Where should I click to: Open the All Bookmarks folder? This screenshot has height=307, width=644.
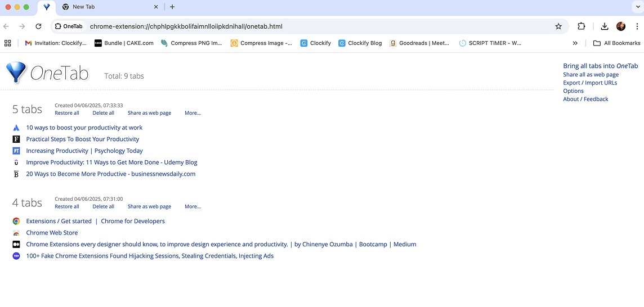[616, 43]
